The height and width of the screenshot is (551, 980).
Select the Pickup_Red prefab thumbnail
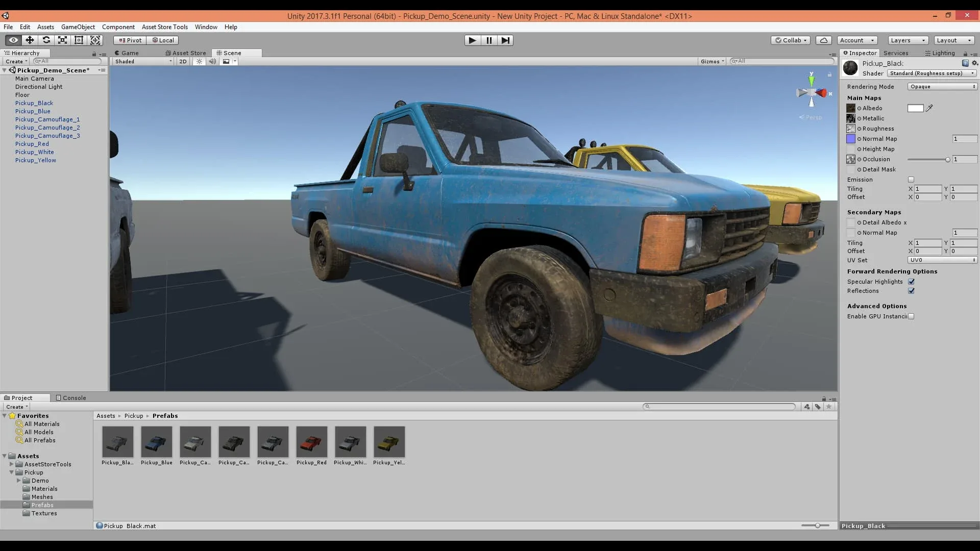311,442
